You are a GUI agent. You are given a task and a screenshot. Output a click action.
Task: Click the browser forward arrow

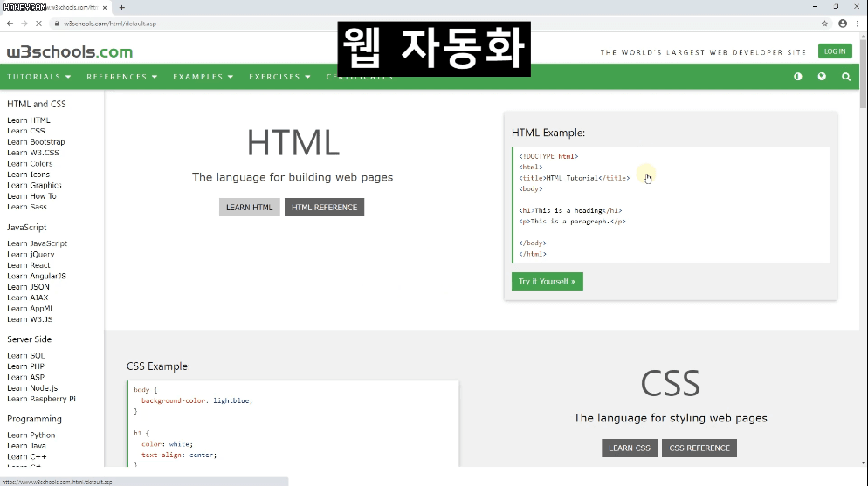(x=24, y=24)
